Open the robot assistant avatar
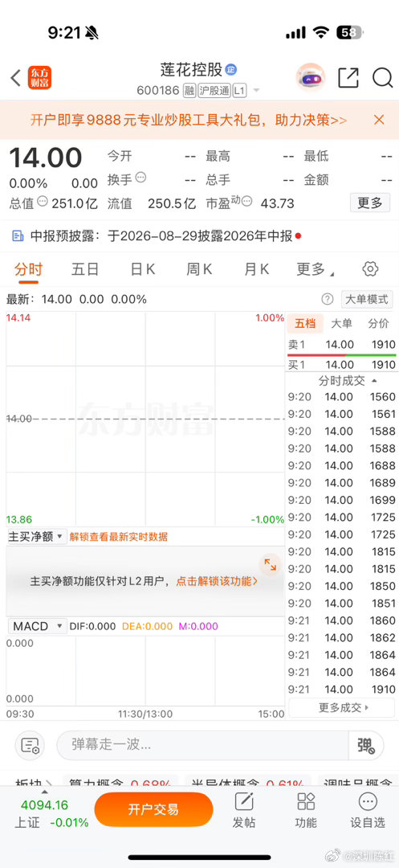The image size is (399, 868). [311, 77]
